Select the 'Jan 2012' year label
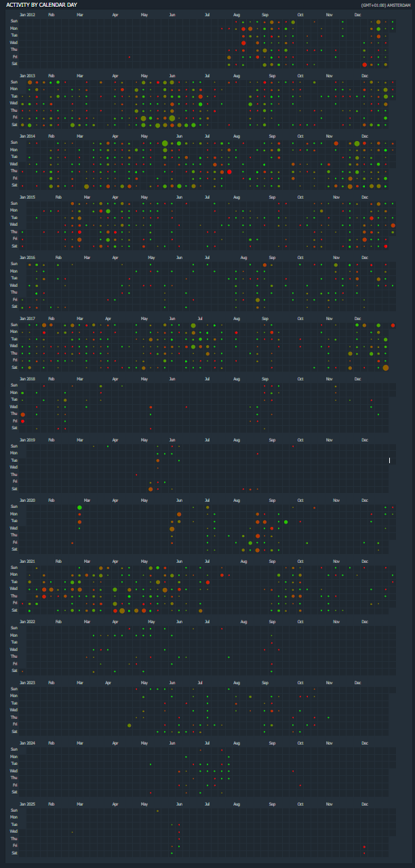 [28, 14]
